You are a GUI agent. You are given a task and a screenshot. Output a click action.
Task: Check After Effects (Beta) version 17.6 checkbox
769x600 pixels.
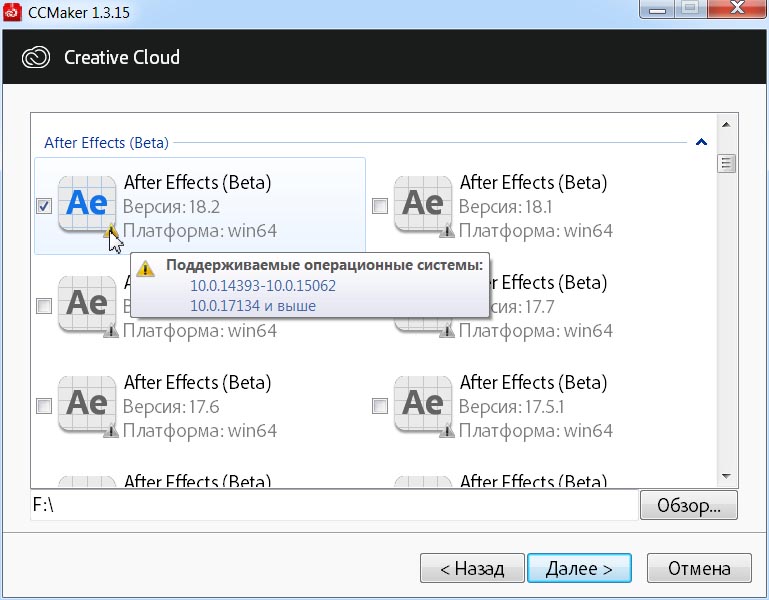[x=44, y=406]
